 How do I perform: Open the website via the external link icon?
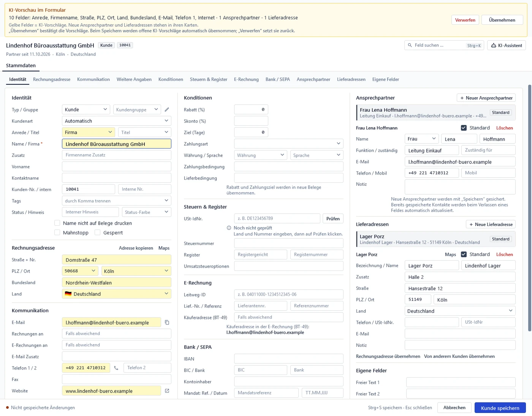click(x=167, y=391)
